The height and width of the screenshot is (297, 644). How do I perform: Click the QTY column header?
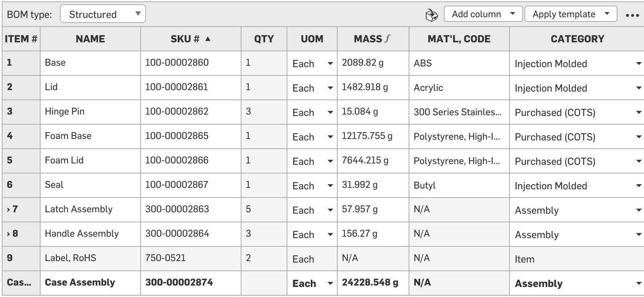tap(264, 39)
